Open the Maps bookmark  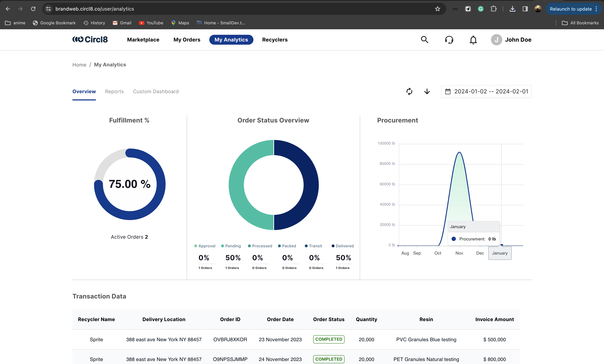[180, 23]
